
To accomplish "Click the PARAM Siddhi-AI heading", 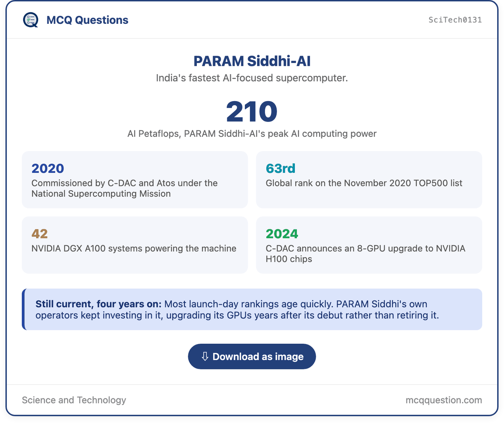I will pos(252,61).
